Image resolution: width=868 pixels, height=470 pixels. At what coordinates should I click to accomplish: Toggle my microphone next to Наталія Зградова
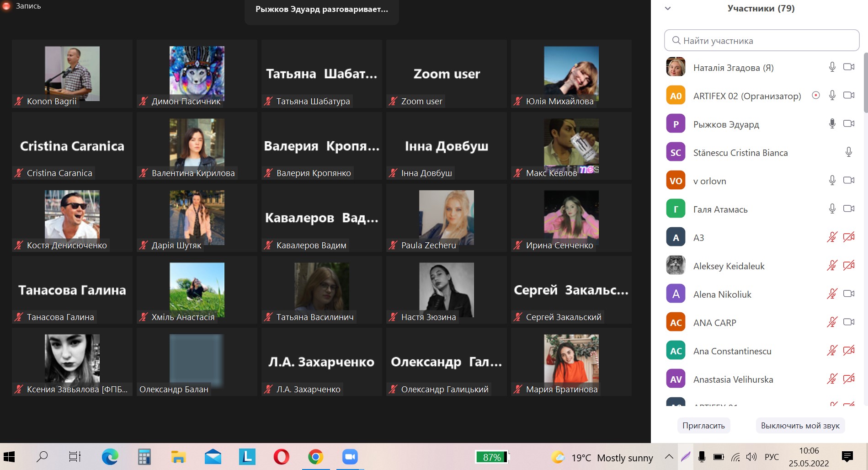(x=832, y=67)
